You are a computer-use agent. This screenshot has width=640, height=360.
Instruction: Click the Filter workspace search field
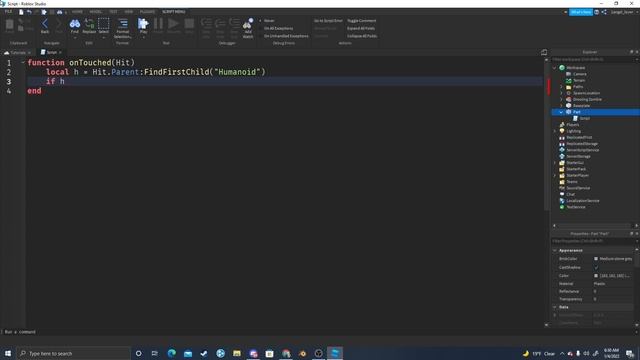pyautogui.click(x=593, y=60)
